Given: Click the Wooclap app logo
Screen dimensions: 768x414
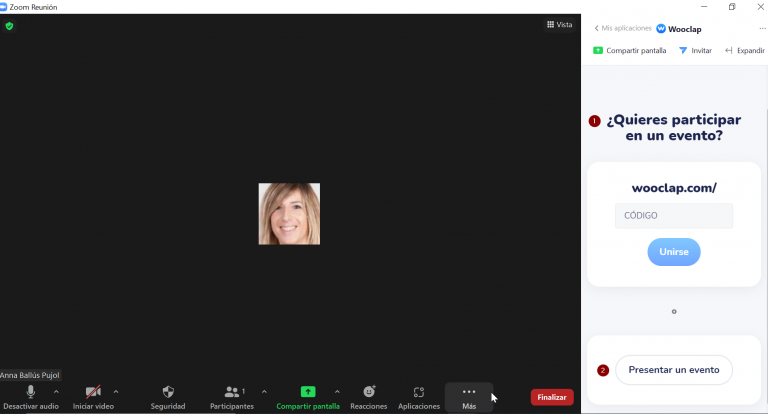Looking at the screenshot, I should [x=661, y=29].
